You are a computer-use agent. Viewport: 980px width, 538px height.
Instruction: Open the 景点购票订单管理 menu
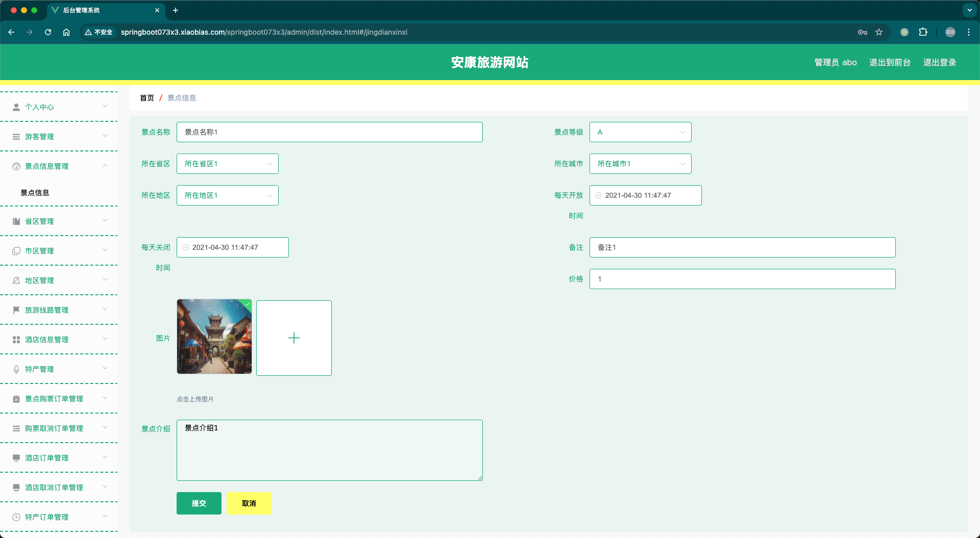(59, 399)
